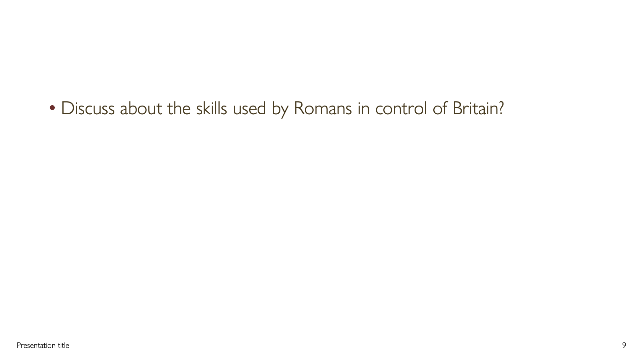The width and height of the screenshot is (644, 362).
Task: Click the question mark ending the sentence
Action: (501, 109)
